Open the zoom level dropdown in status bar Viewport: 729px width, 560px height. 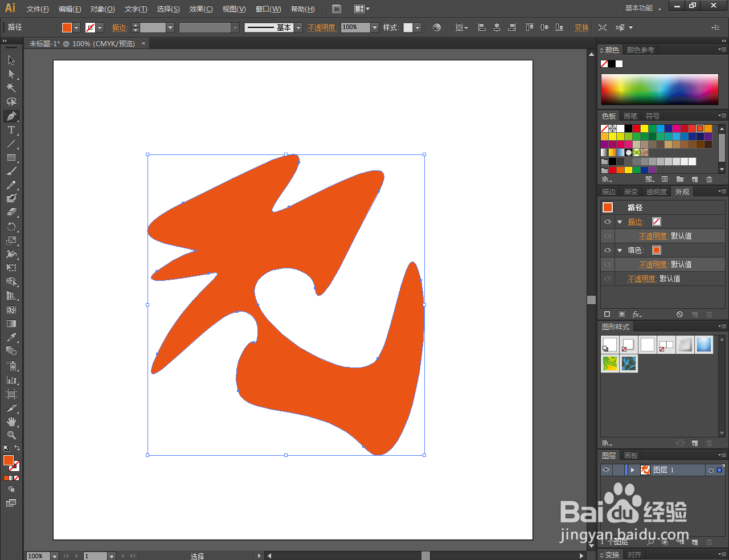(x=55, y=556)
